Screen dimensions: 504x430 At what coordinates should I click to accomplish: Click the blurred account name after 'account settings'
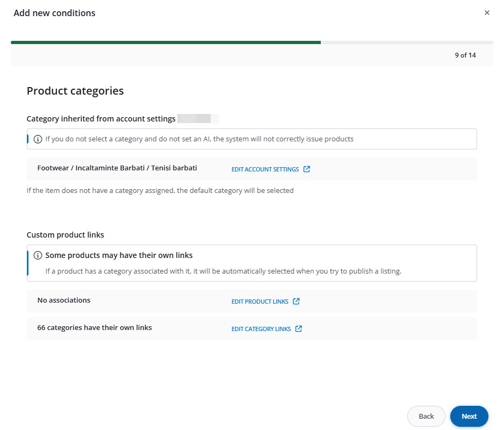coord(198,119)
